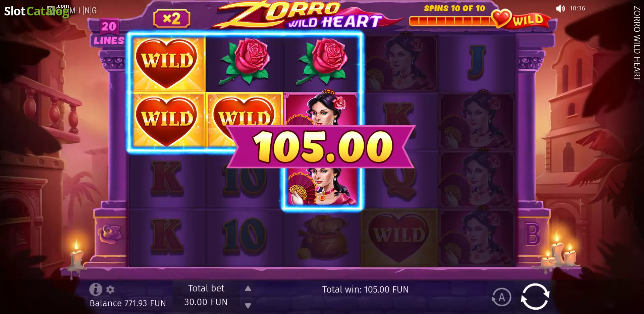Enable autoplay with the A icon
The height and width of the screenshot is (314, 644).
[501, 297]
